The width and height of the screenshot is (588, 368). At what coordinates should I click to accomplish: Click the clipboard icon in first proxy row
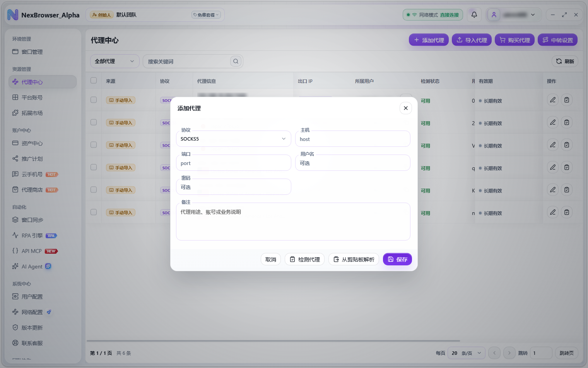pos(567,100)
